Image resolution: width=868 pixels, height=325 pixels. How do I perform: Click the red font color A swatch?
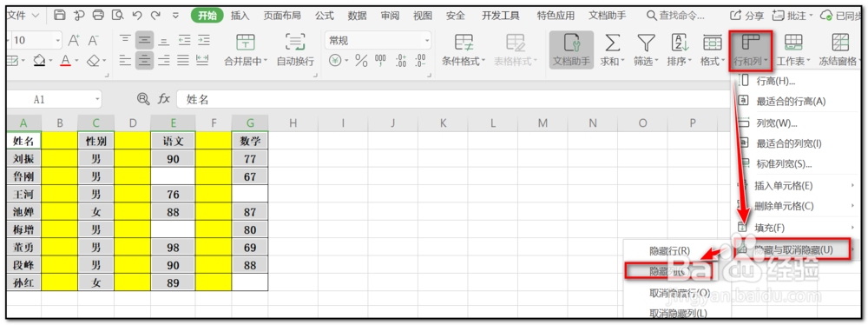click(x=66, y=60)
